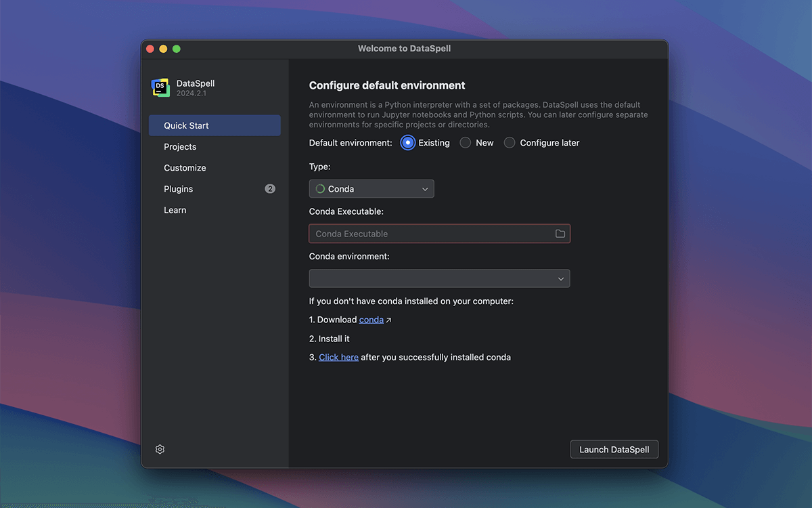Click the 'Configure default environment' heading

click(x=387, y=85)
